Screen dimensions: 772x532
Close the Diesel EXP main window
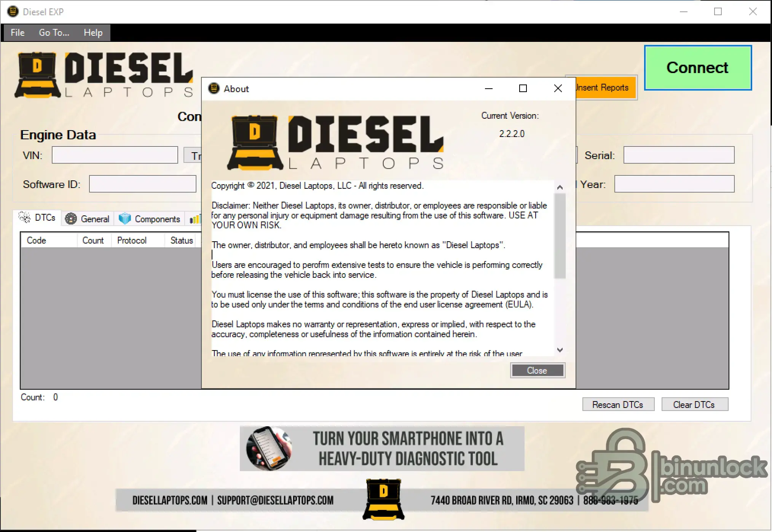pyautogui.click(x=753, y=12)
